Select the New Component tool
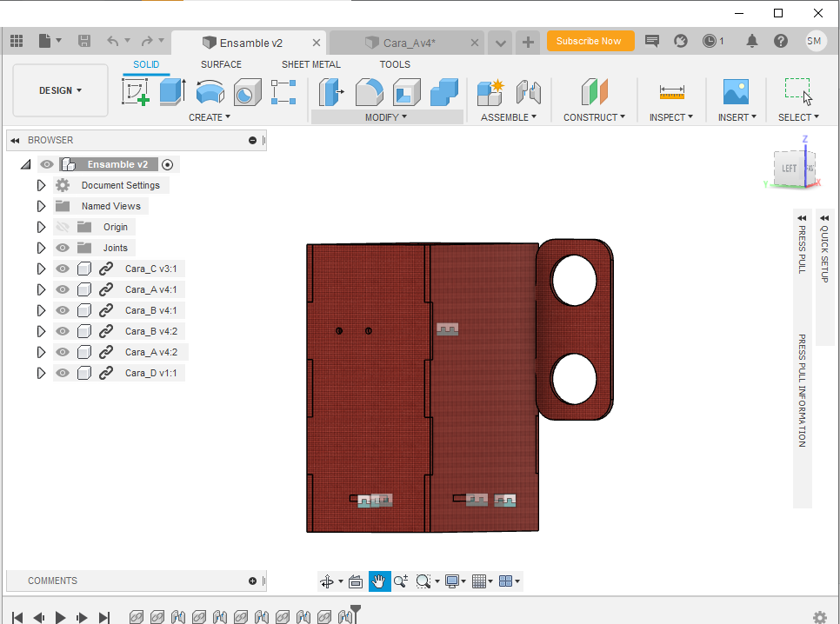This screenshot has width=840, height=624. (490, 91)
